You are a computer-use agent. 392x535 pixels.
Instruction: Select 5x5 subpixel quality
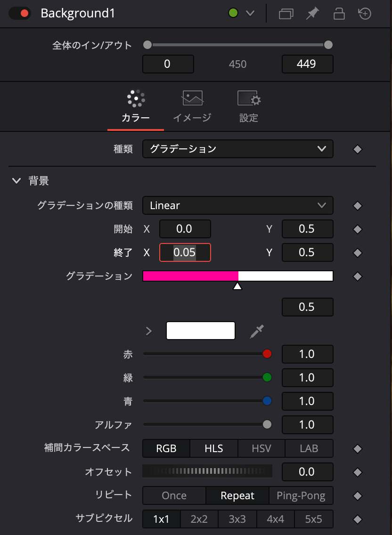tap(313, 519)
